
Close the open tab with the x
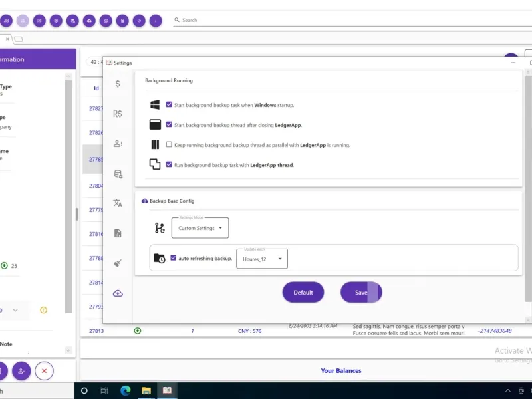coord(7,39)
